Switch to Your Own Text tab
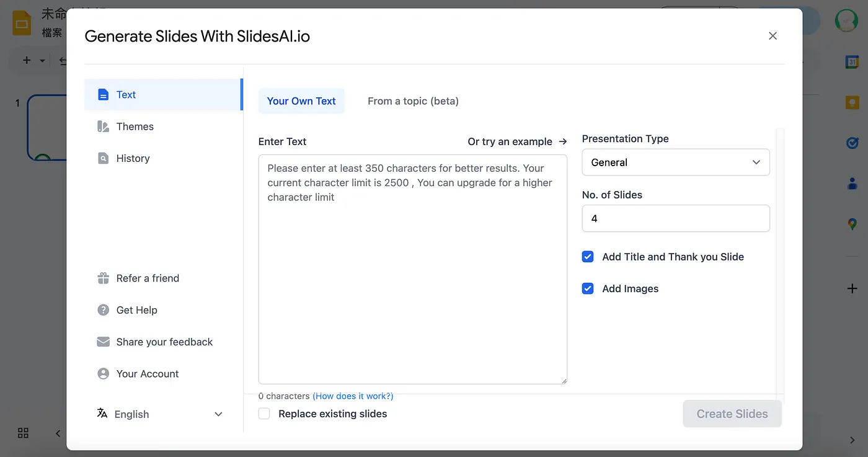Viewport: 868px width, 457px height. click(x=301, y=101)
